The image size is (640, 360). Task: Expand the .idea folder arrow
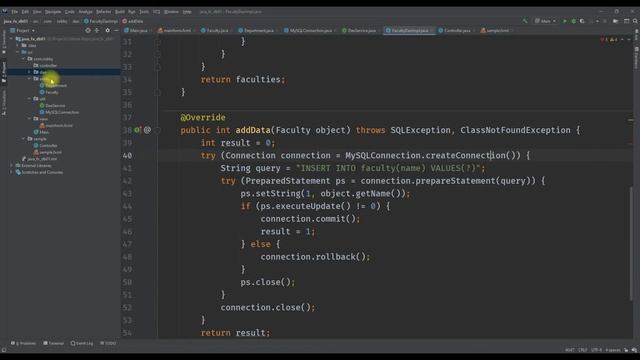point(18,45)
